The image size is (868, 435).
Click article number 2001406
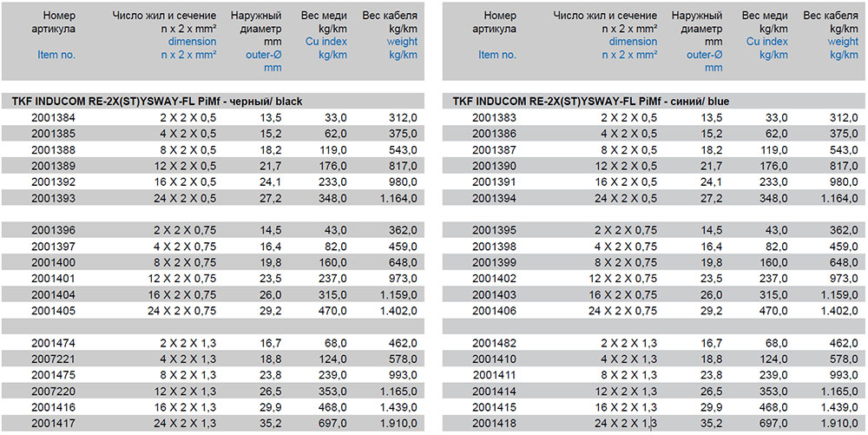click(x=495, y=311)
